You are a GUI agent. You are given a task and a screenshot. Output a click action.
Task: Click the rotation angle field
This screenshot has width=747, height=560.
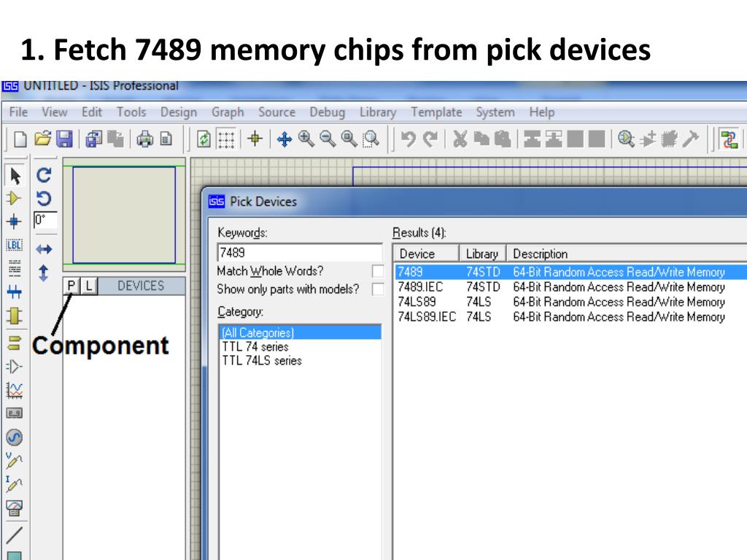[45, 220]
